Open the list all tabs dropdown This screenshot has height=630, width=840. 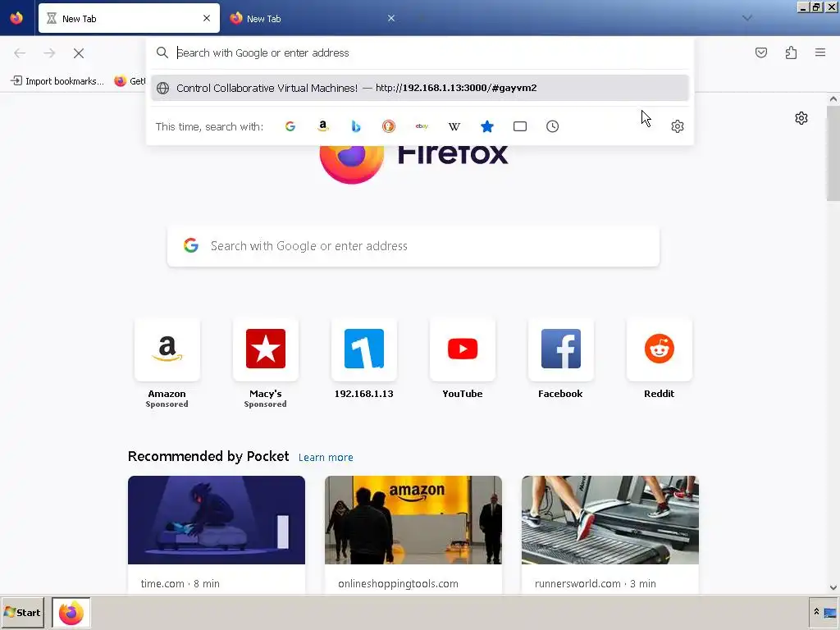click(746, 18)
